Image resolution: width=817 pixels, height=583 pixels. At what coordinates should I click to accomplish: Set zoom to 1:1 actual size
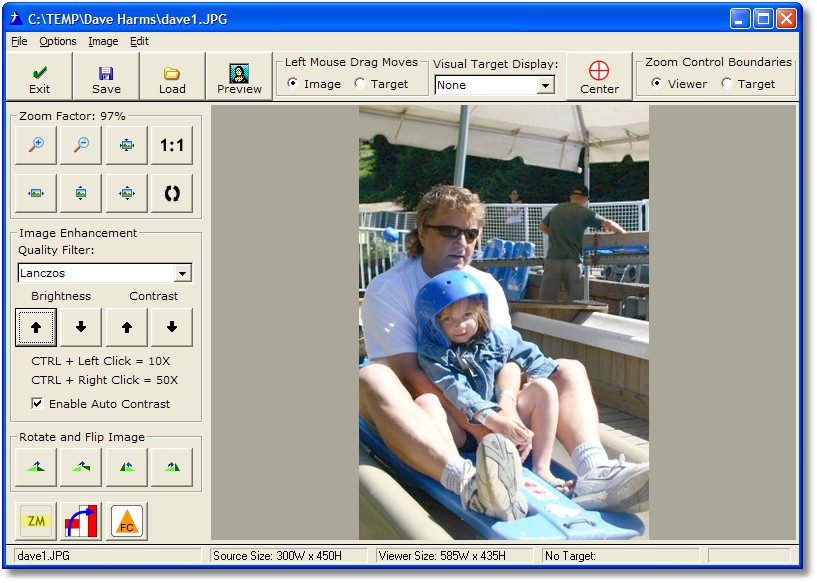172,145
